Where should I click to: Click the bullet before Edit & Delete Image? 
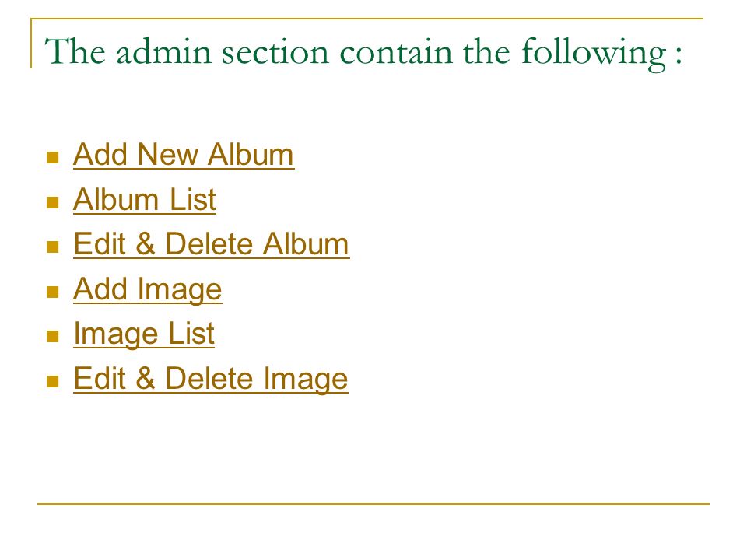coord(52,381)
